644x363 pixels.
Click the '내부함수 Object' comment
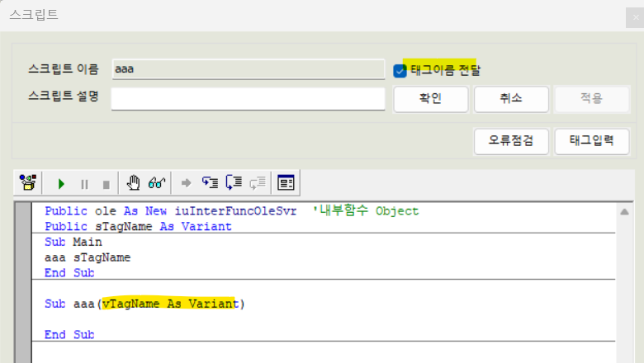tap(366, 211)
